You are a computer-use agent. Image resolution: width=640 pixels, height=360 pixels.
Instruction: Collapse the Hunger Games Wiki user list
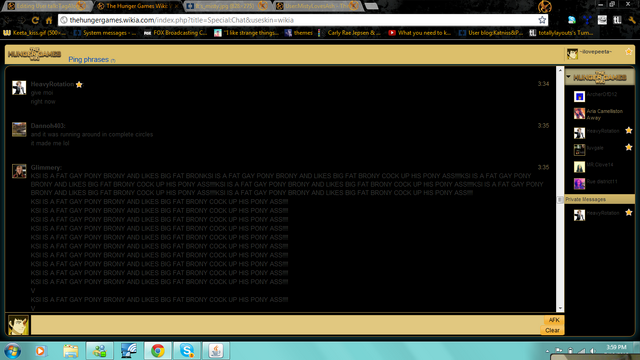(569, 76)
